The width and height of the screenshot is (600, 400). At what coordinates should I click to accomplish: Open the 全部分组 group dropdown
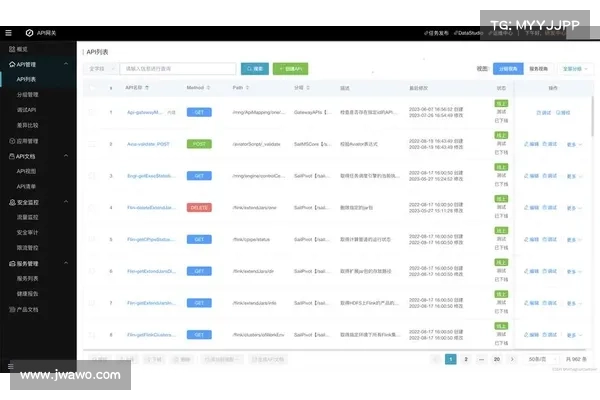tap(574, 69)
